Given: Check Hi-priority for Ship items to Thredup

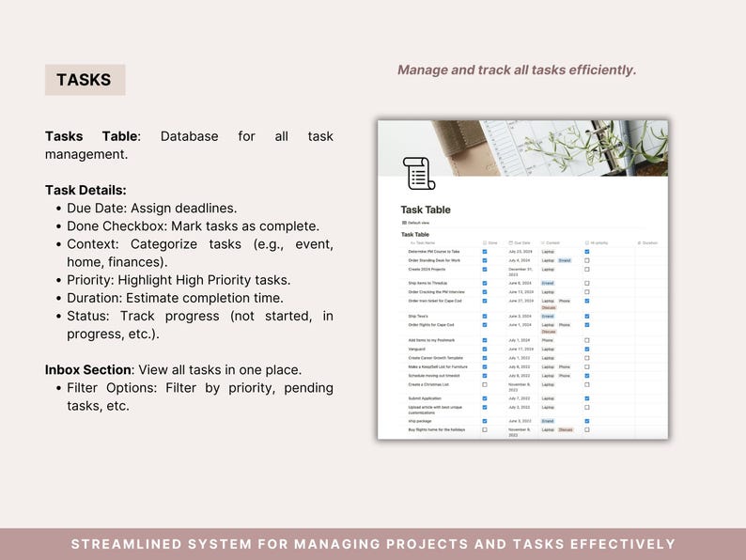Looking at the screenshot, I should [586, 283].
